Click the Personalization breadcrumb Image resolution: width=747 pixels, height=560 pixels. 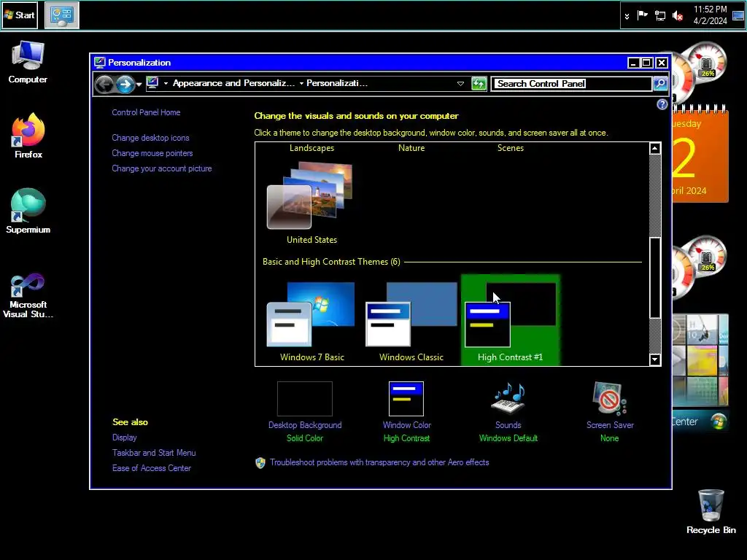pyautogui.click(x=337, y=83)
